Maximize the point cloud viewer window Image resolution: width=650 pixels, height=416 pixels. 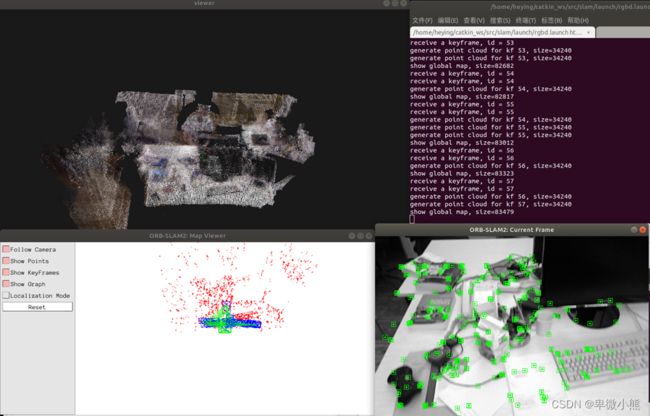(x=395, y=3)
